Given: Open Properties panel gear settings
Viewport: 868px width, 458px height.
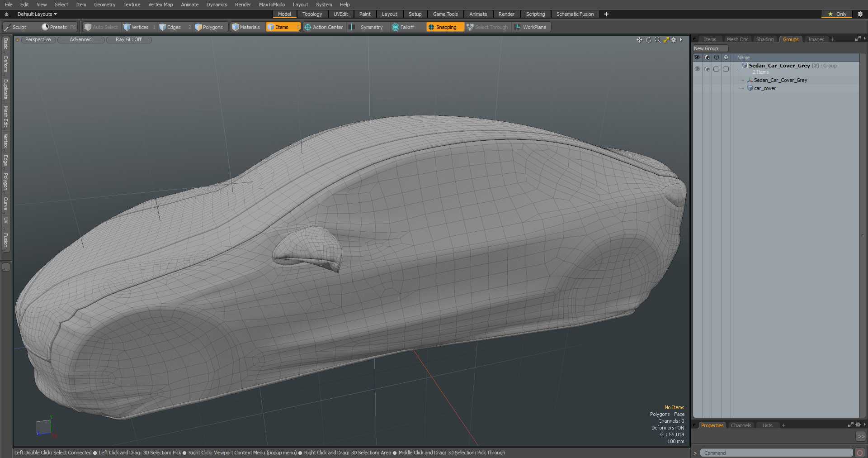Looking at the screenshot, I should (x=858, y=425).
